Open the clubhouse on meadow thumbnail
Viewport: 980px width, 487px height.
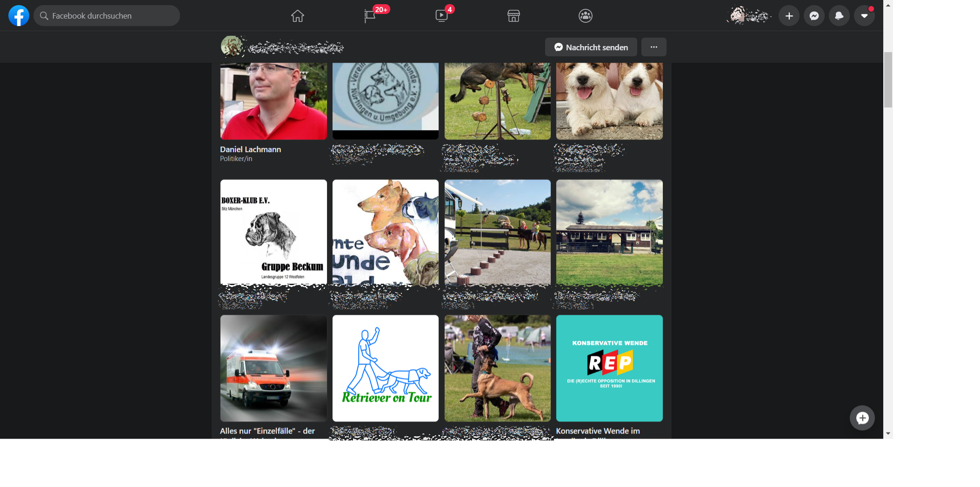[x=609, y=232]
